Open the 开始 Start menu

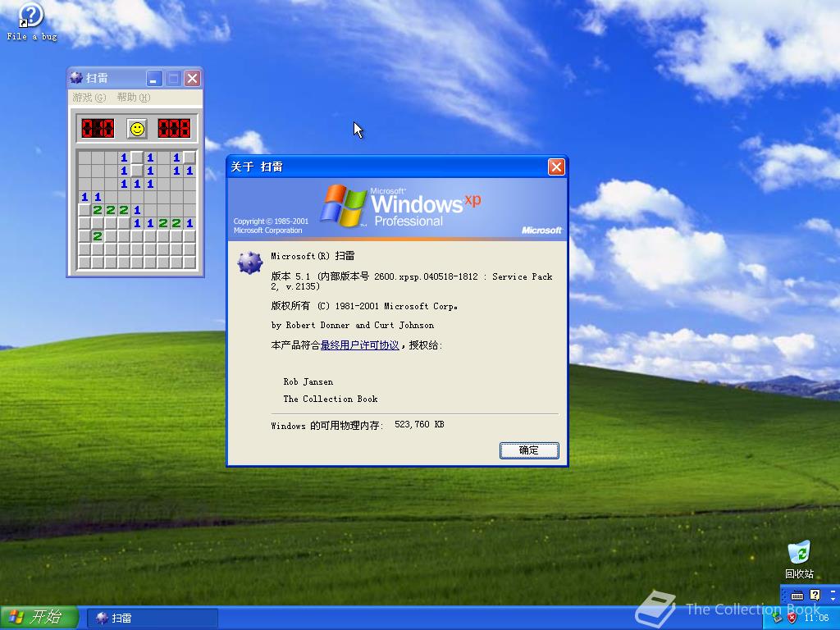39,618
